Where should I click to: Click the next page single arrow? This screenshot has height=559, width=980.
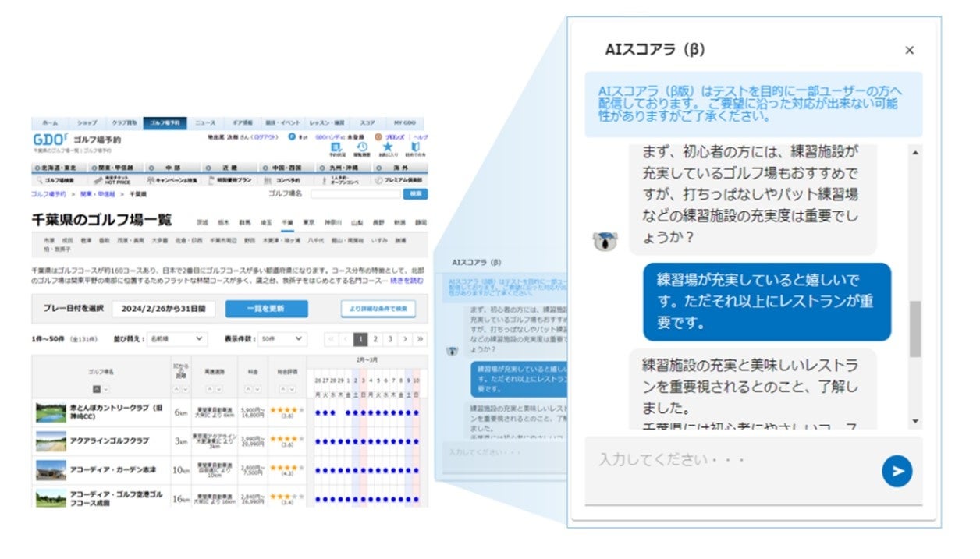[x=405, y=339]
